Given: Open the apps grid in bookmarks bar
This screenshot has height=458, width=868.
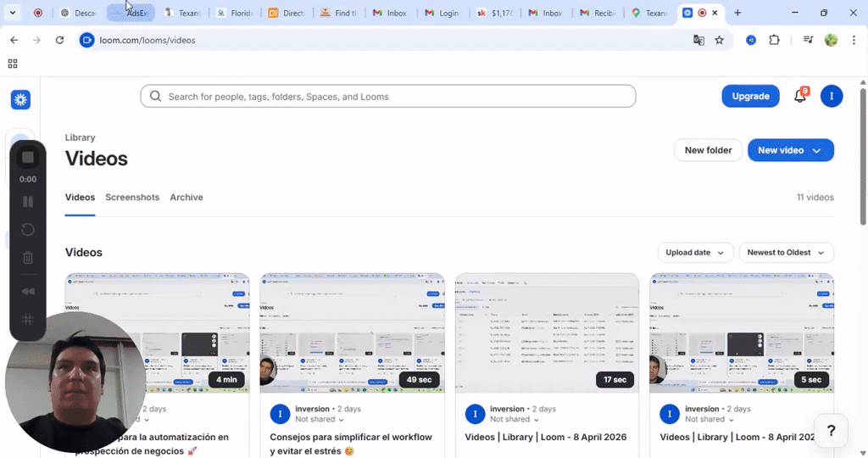Looking at the screenshot, I should click(13, 64).
